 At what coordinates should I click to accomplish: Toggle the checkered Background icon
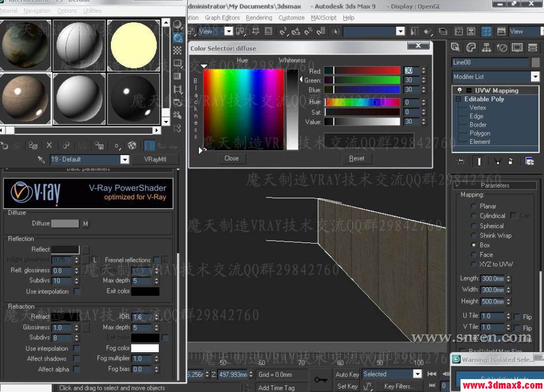point(177,50)
